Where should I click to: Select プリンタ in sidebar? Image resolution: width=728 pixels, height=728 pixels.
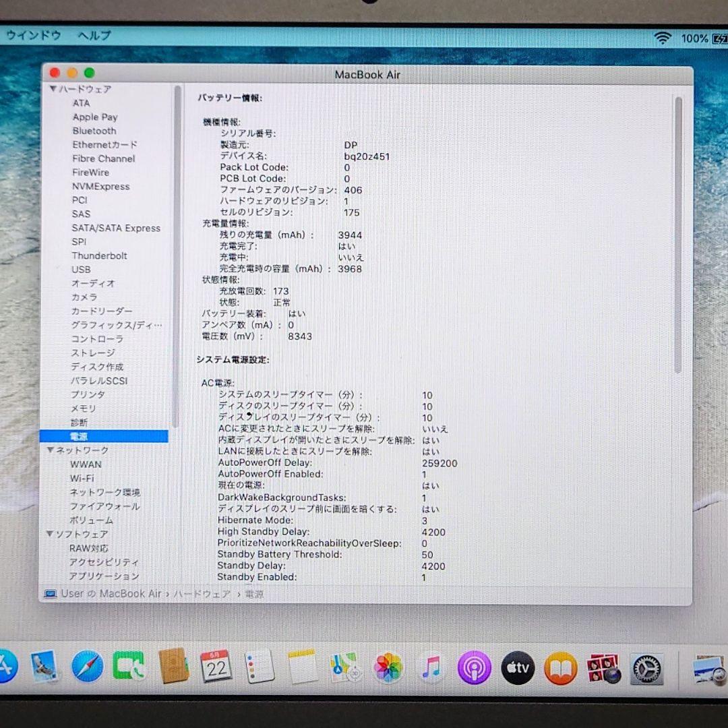[88, 394]
